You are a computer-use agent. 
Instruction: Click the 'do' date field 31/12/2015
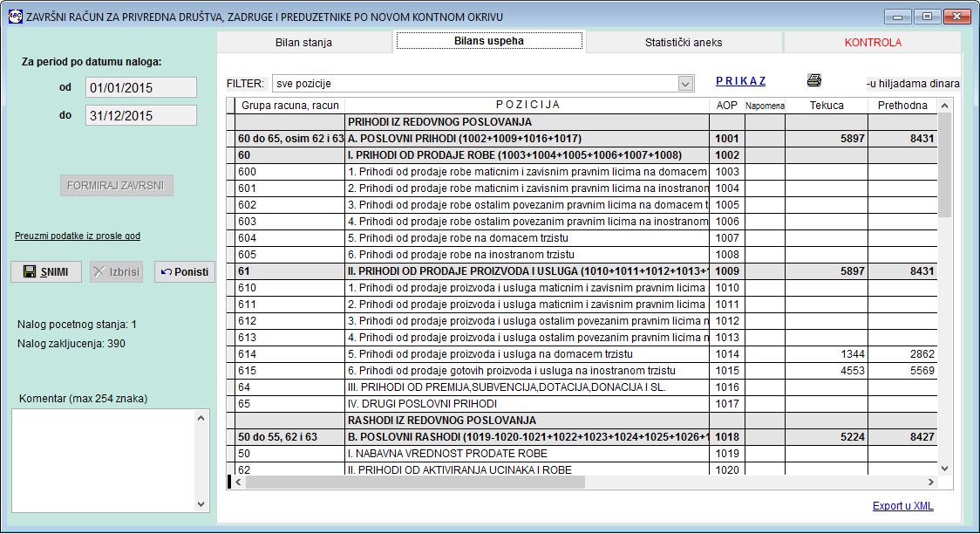pyautogui.click(x=141, y=116)
